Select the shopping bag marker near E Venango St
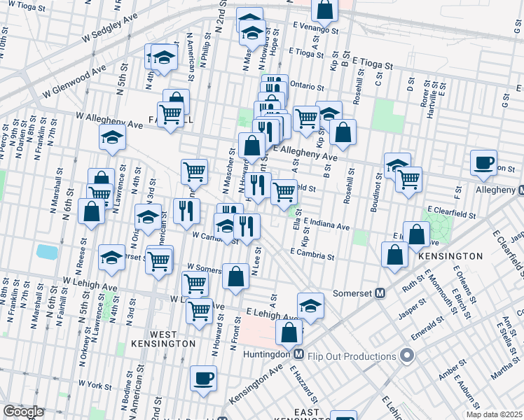 (324, 13)
